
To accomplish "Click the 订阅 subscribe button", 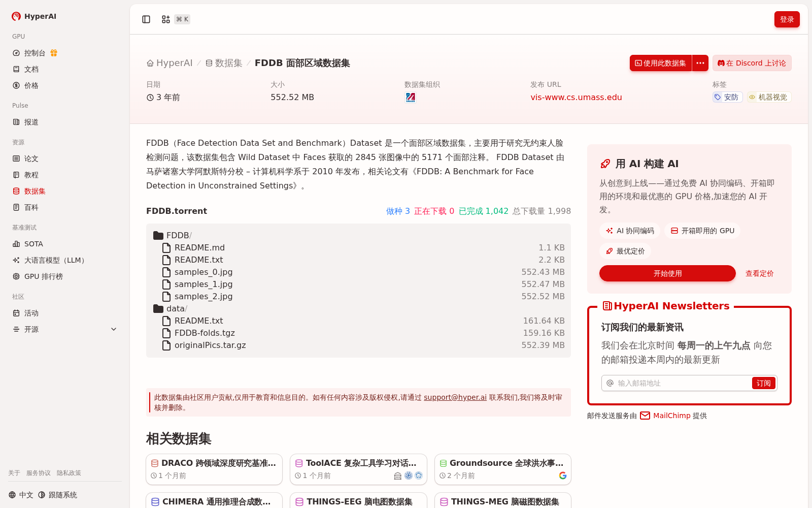I will pos(764,383).
